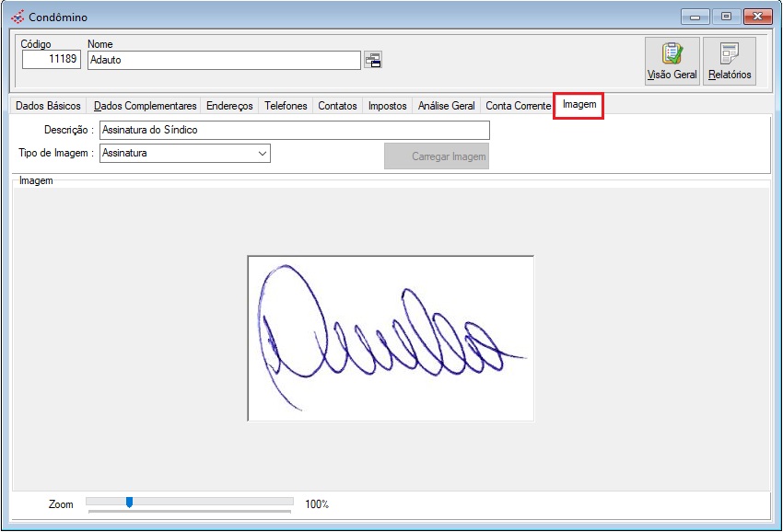This screenshot has height=532, width=783.
Task: Open the Visão Geral overview
Action: pyautogui.click(x=672, y=61)
